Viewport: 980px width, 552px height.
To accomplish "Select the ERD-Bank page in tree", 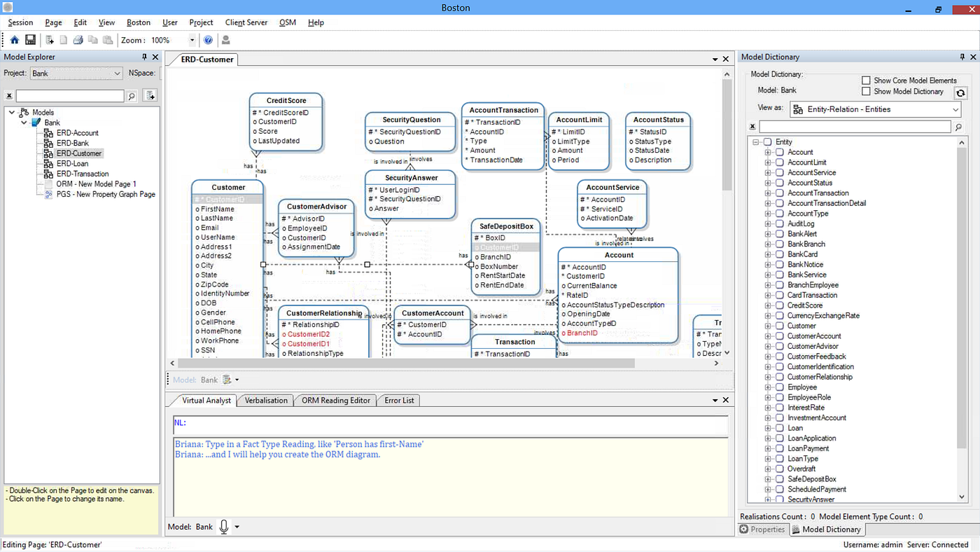I will (72, 143).
